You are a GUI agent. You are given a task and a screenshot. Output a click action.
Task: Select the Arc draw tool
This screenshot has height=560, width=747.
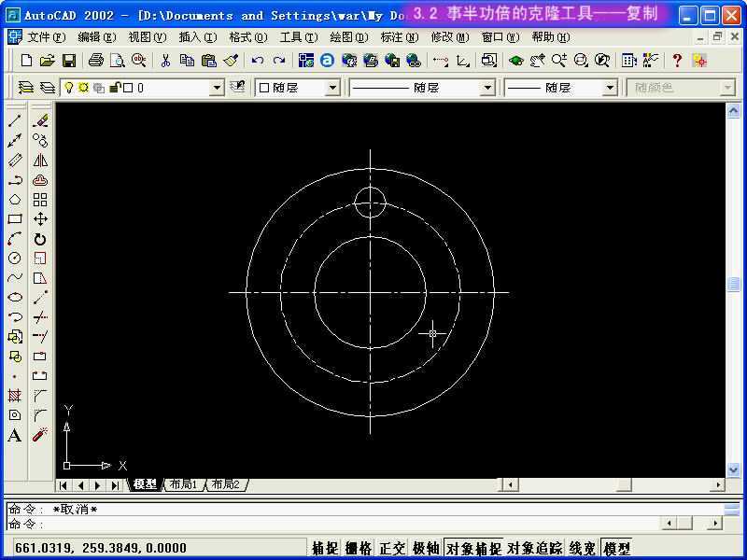(x=15, y=239)
